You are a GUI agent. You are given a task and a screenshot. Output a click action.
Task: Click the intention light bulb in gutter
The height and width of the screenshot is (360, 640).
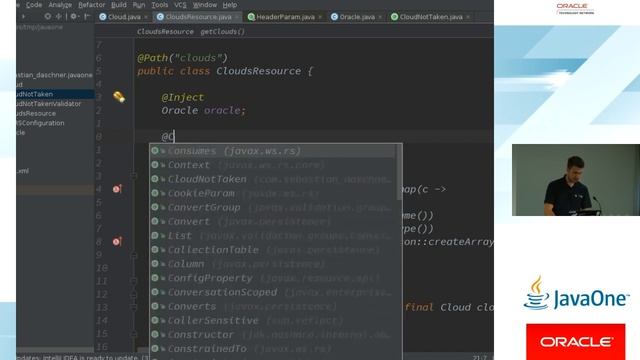point(119,97)
